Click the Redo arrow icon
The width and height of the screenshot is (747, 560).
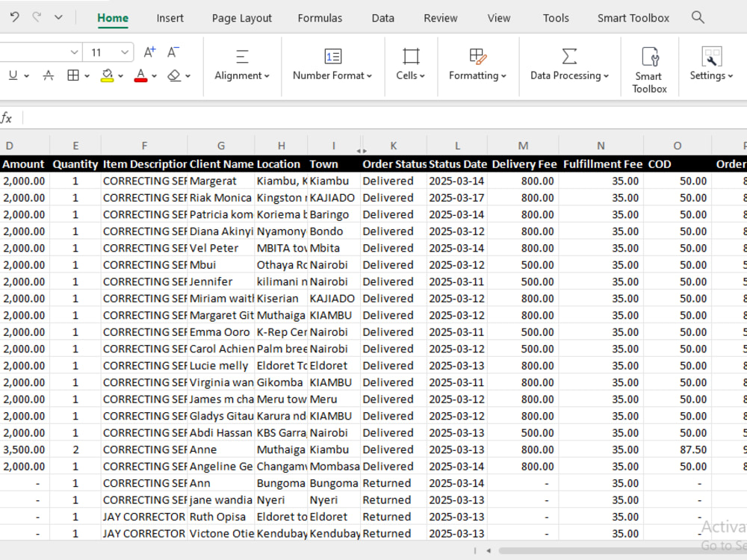pyautogui.click(x=36, y=18)
